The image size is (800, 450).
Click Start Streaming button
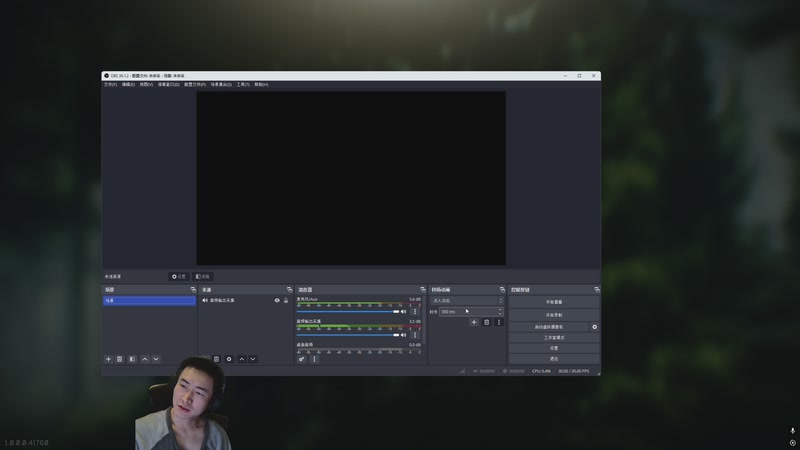[554, 302]
